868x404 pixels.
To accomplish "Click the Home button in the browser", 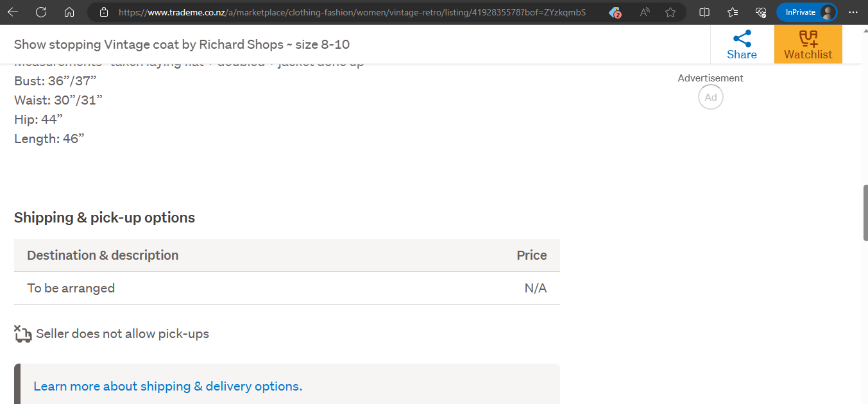I will pyautogui.click(x=69, y=12).
